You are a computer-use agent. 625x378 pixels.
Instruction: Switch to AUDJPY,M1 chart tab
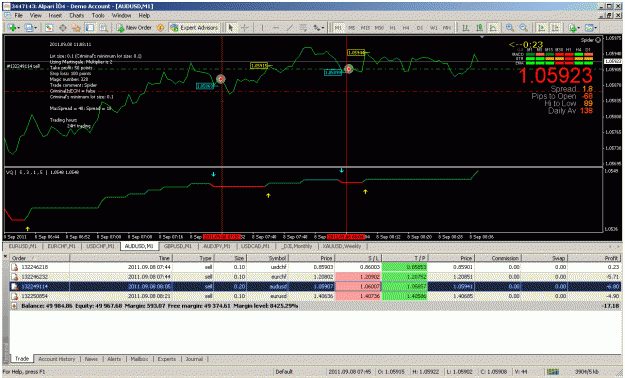(x=217, y=246)
